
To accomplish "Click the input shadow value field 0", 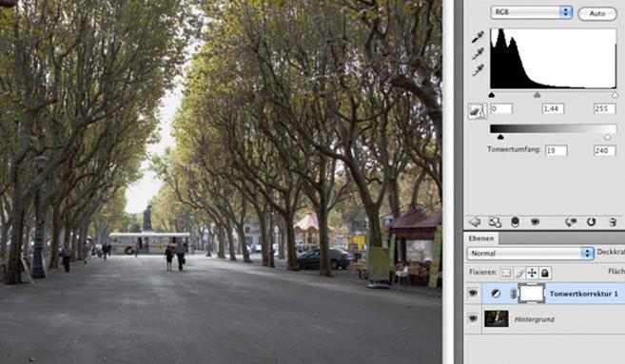I will point(501,108).
